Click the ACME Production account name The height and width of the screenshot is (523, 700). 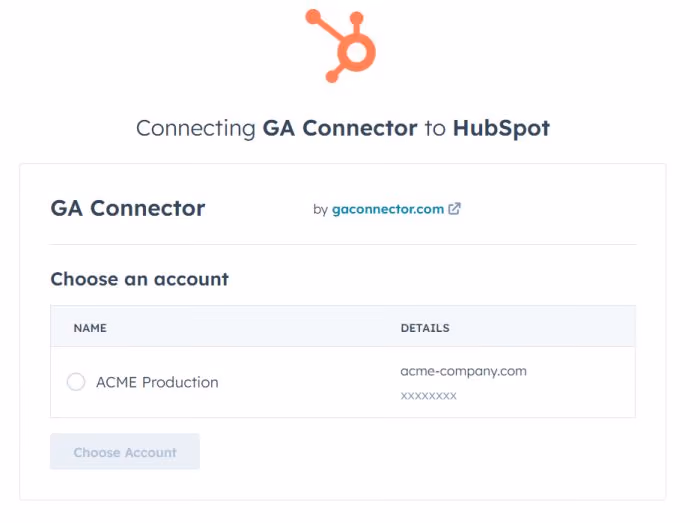point(157,382)
